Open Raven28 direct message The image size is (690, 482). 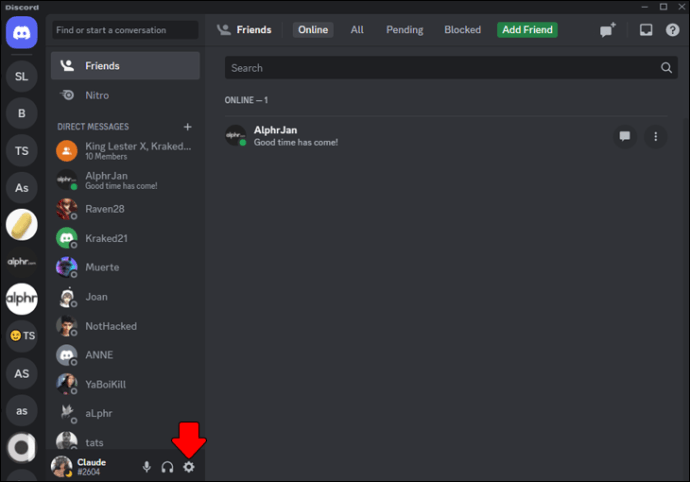coord(125,209)
